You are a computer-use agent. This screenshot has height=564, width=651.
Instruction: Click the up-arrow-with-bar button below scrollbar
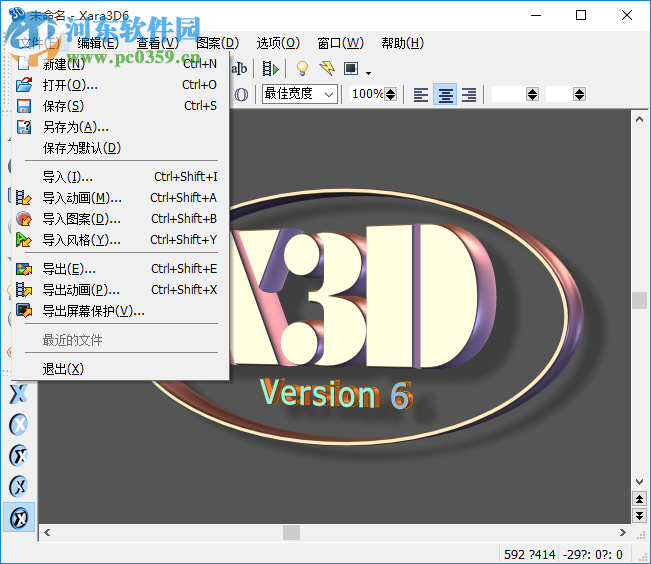point(639,499)
